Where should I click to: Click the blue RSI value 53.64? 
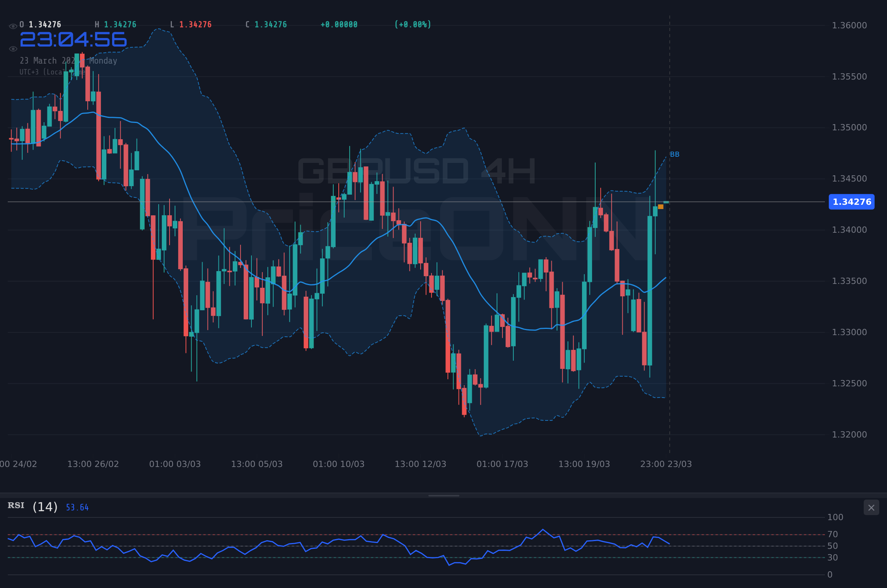[x=76, y=507]
